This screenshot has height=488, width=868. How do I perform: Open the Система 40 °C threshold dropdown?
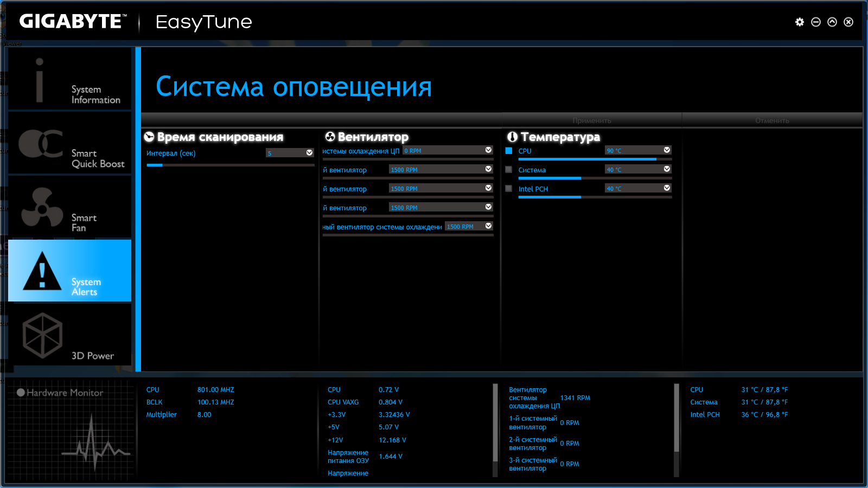(639, 169)
